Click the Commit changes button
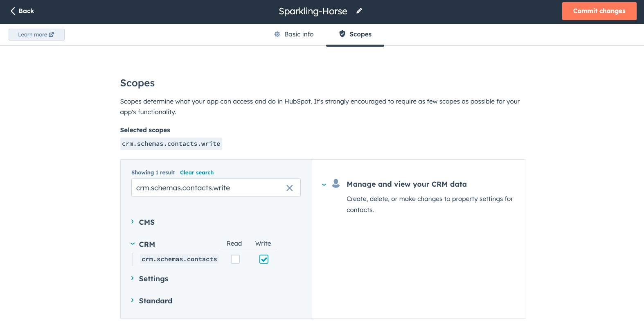The image size is (644, 332). [x=599, y=11]
